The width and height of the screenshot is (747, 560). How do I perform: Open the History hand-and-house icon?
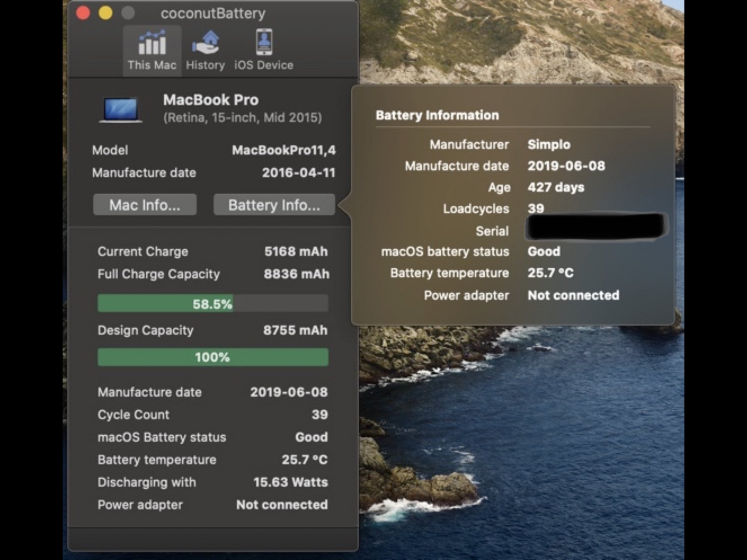tap(205, 43)
